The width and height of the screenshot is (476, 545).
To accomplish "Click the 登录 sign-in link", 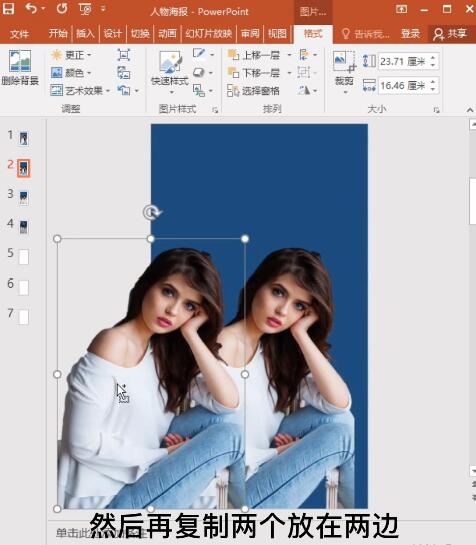I will [411, 34].
